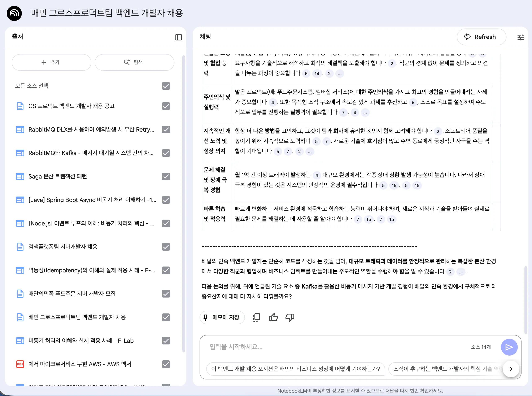Open 에서 마이크로서비스 구현 AWS 백서 source title
This screenshot has width=532, height=396.
click(x=80, y=364)
